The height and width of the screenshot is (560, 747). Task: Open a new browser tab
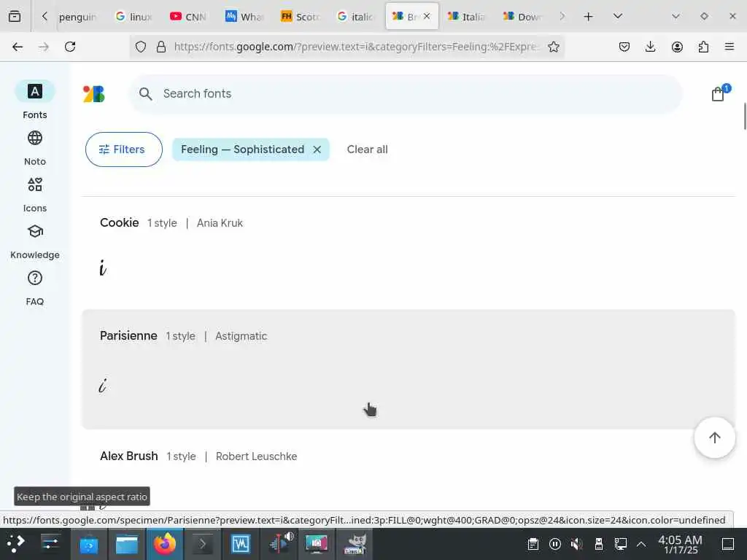(x=589, y=16)
